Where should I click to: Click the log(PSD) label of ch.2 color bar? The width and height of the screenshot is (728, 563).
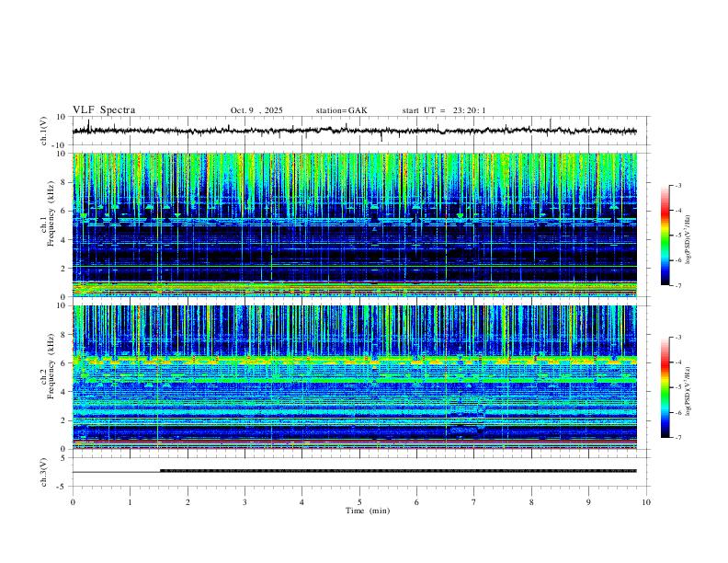(x=688, y=391)
